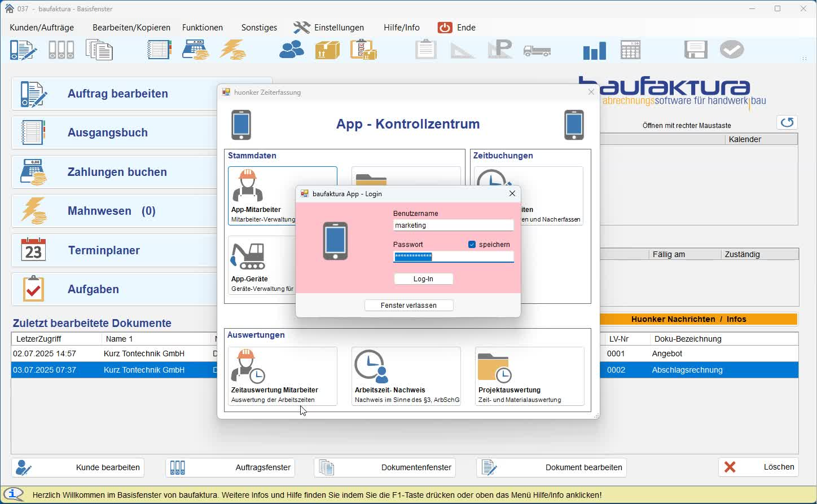Click the clipboard-with-boxes toolbar icon
The image size is (817, 504).
coord(364,50)
